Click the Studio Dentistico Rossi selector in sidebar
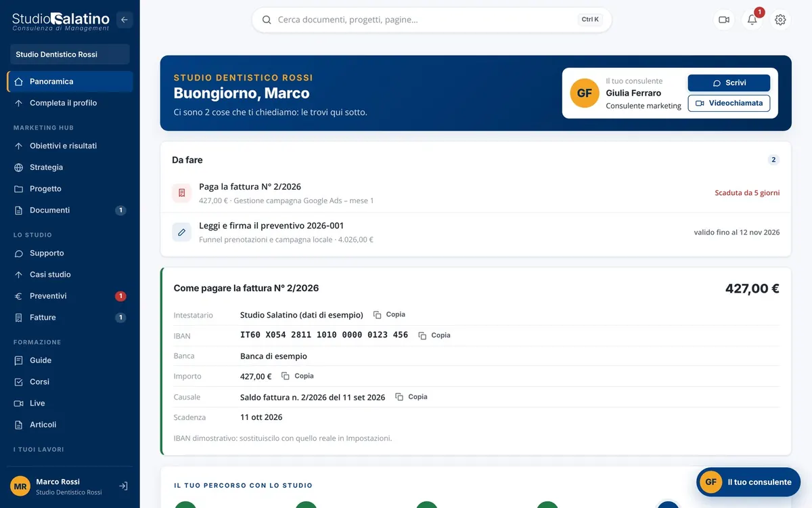This screenshot has width=812, height=508. click(x=70, y=54)
